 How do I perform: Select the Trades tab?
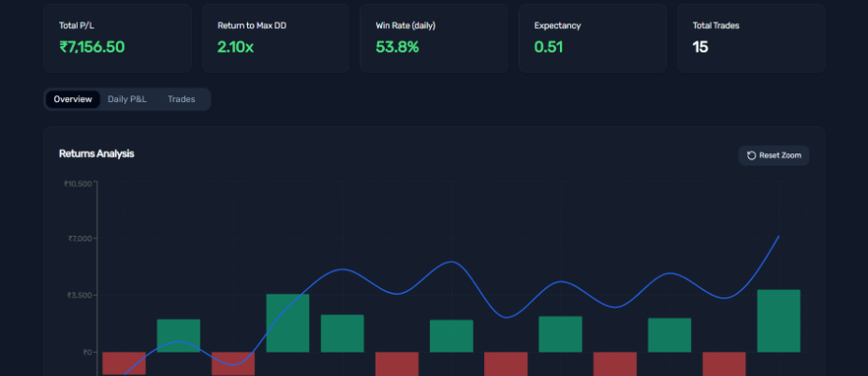coord(182,99)
